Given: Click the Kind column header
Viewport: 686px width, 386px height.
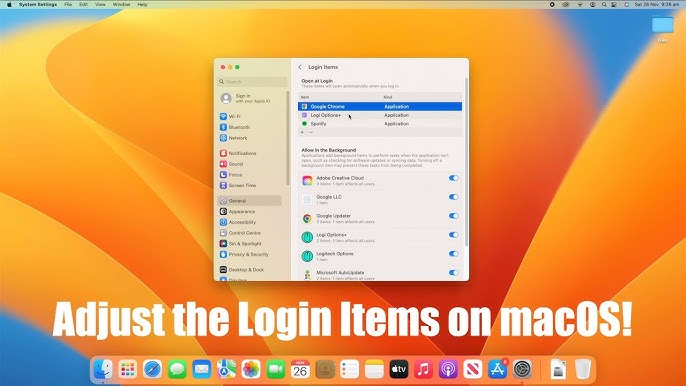Looking at the screenshot, I should pos(388,97).
